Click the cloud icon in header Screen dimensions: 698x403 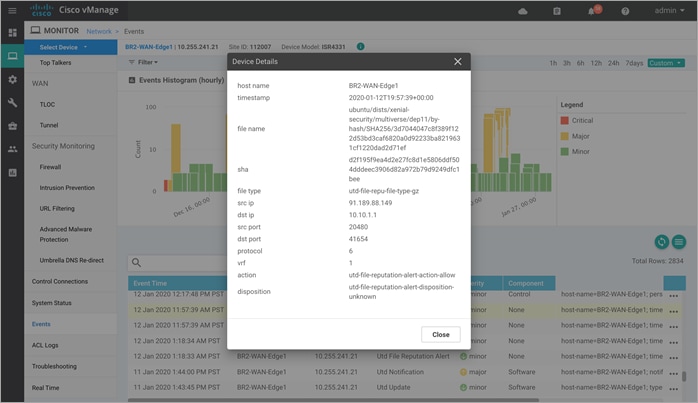click(523, 11)
